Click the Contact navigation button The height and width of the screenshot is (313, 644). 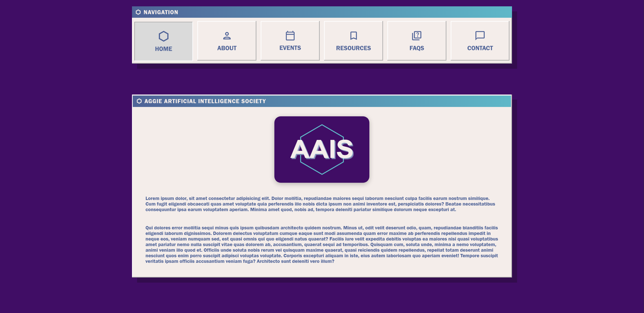tap(480, 41)
